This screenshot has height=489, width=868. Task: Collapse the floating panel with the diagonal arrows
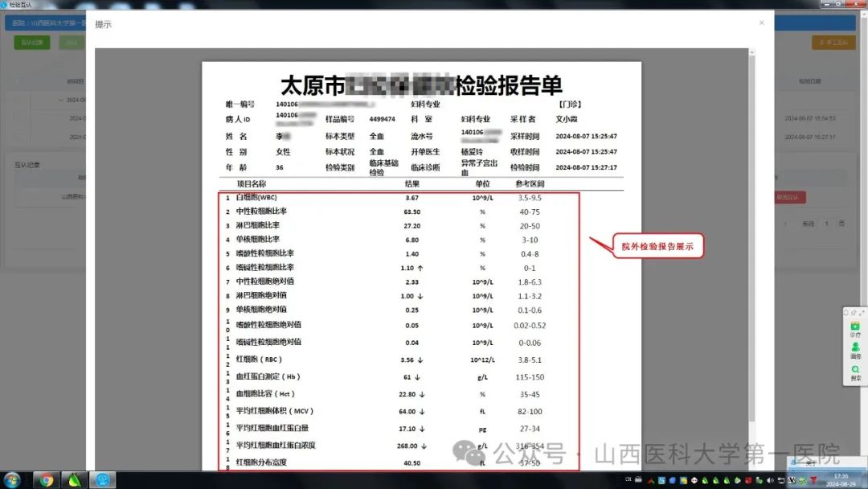862,312
